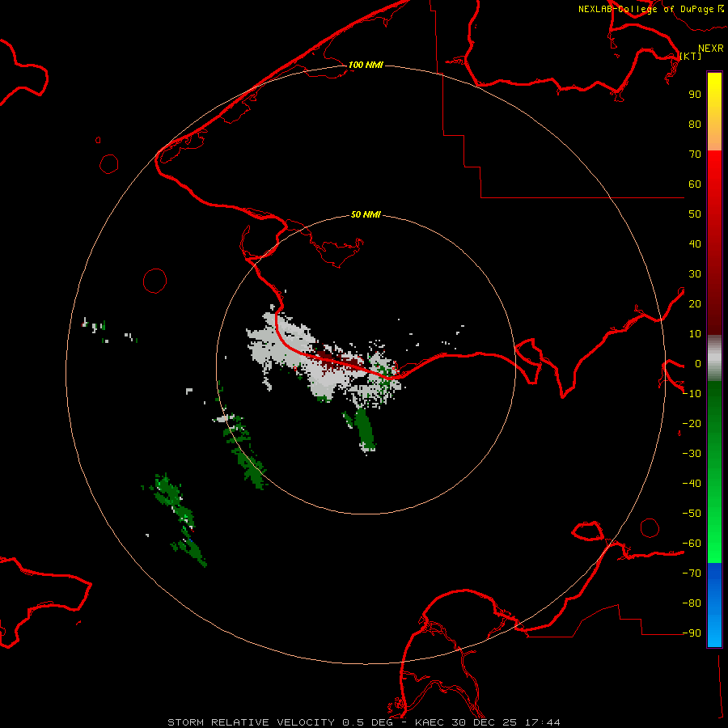728x728 pixels.
Task: Click the NEXR label above the color bar
Action: (x=711, y=48)
